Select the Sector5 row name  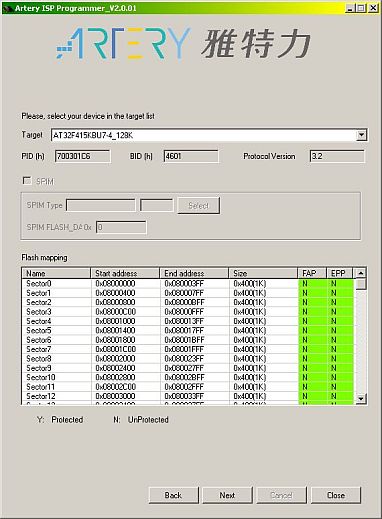pos(39,330)
